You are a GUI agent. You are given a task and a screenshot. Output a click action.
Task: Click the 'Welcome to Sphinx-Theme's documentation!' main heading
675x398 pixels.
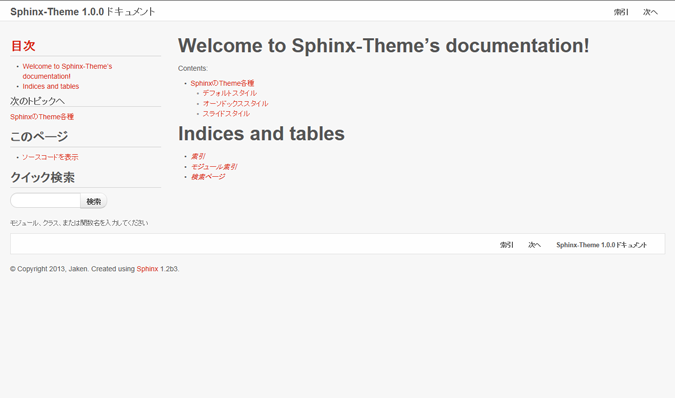coord(384,46)
